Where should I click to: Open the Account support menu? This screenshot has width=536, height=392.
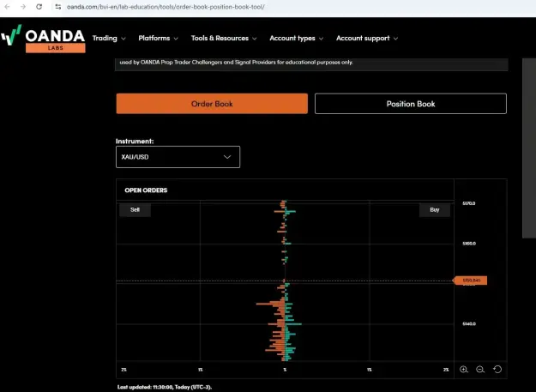click(367, 39)
